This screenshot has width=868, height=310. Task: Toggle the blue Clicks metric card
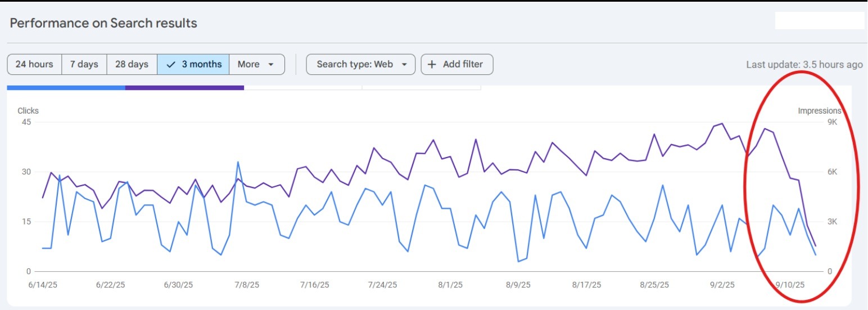click(66, 88)
